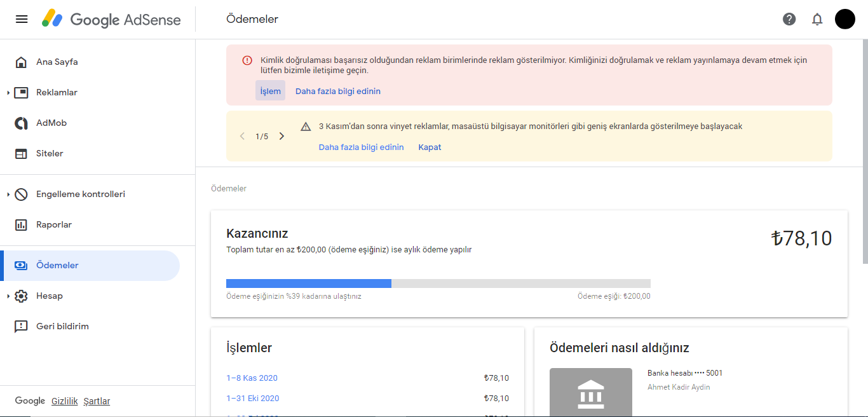Open the 1–8 Kas 2020 transaction
868x417 pixels.
point(252,378)
